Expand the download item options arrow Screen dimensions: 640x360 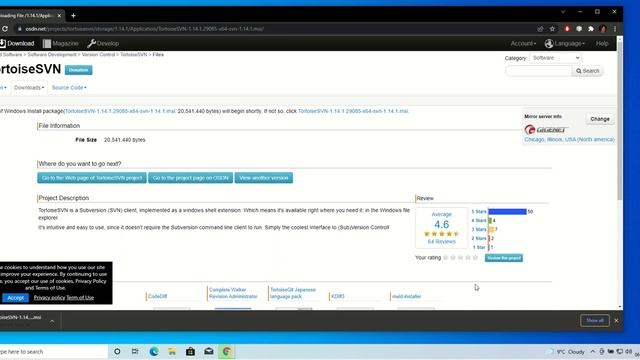52,321
